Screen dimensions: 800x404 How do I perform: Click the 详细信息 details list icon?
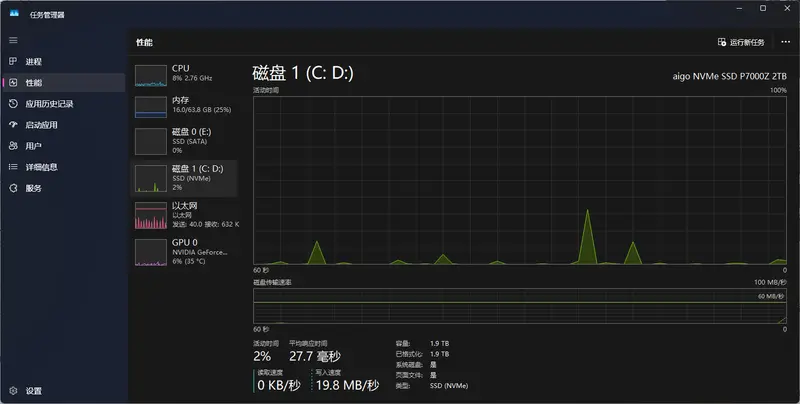[x=13, y=167]
